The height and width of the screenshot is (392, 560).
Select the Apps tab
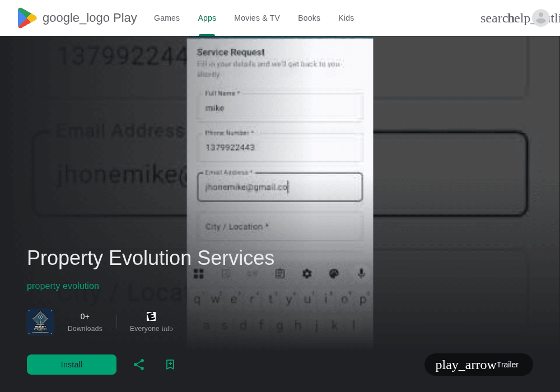coord(207,18)
